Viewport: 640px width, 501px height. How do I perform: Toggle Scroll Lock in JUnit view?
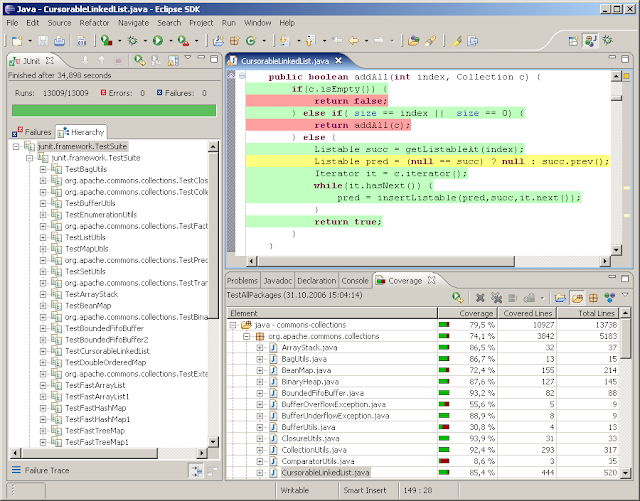pyautogui.click(x=173, y=60)
